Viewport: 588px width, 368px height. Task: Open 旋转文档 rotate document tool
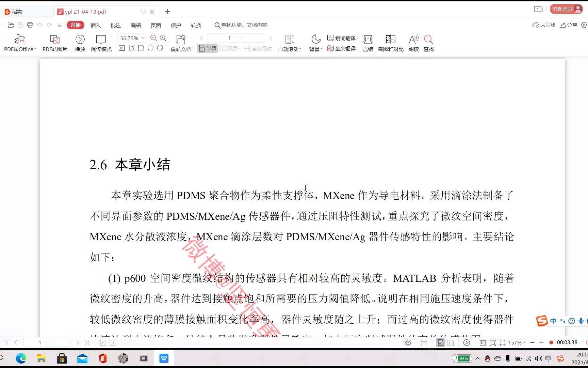pyautogui.click(x=181, y=43)
